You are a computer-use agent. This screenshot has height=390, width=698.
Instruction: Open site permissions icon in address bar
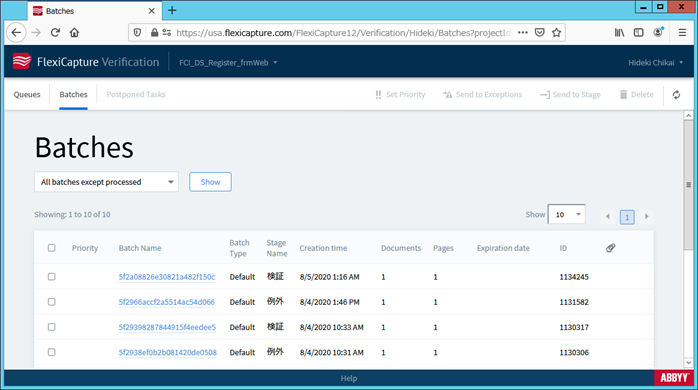167,32
